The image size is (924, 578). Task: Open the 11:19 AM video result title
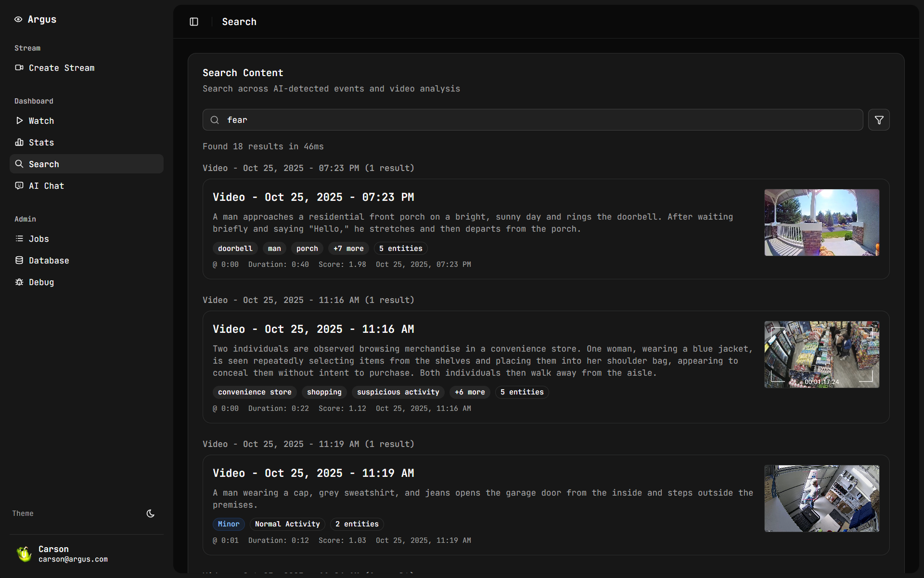click(x=313, y=473)
